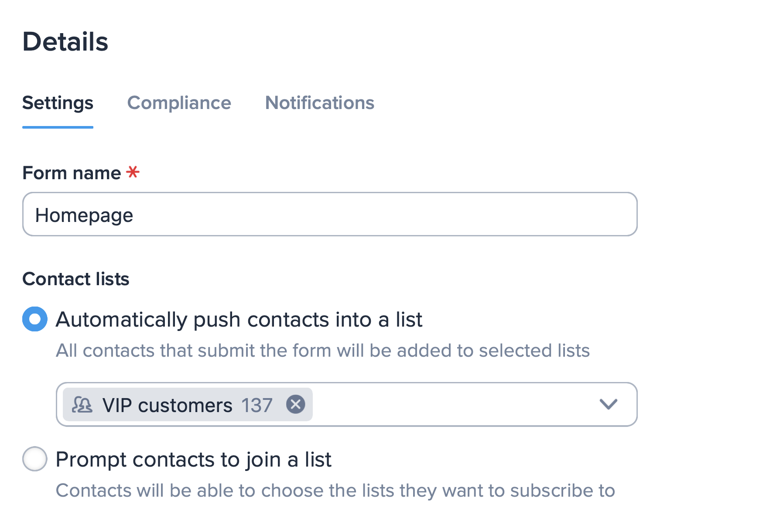780x532 pixels.
Task: Click the 'Prompt contacts to join a list' label
Action: click(x=193, y=460)
